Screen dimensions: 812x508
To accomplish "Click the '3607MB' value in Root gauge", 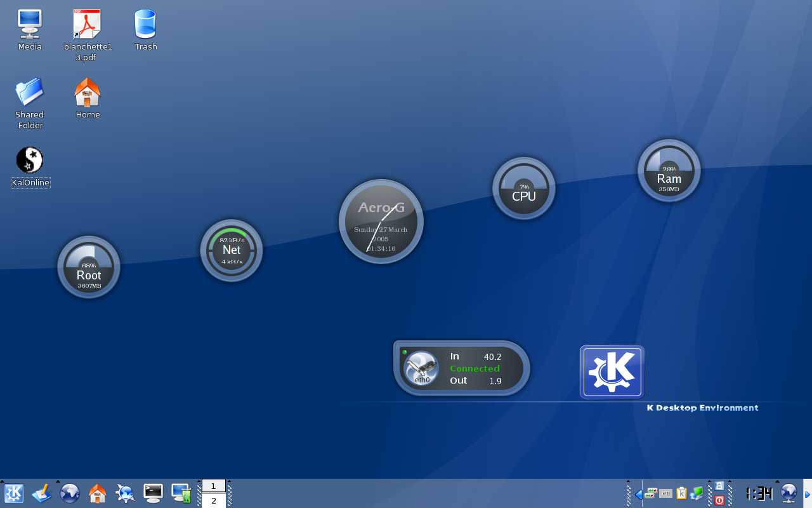I will [x=89, y=286].
